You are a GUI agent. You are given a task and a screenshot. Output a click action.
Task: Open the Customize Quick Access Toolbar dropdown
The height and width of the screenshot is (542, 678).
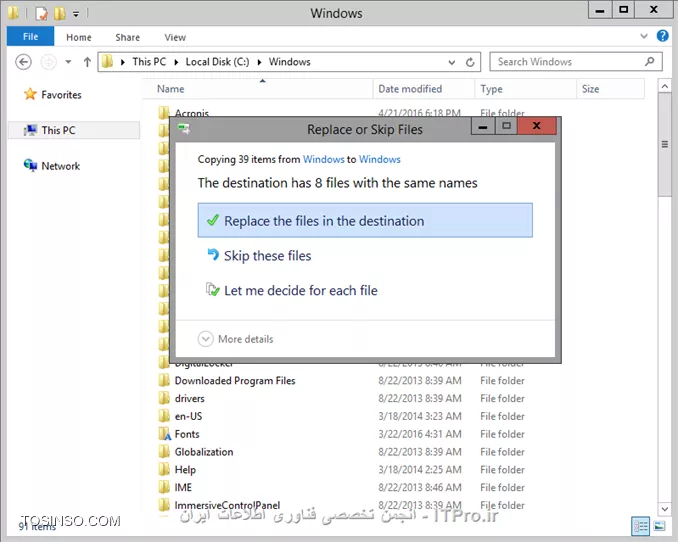click(x=76, y=14)
